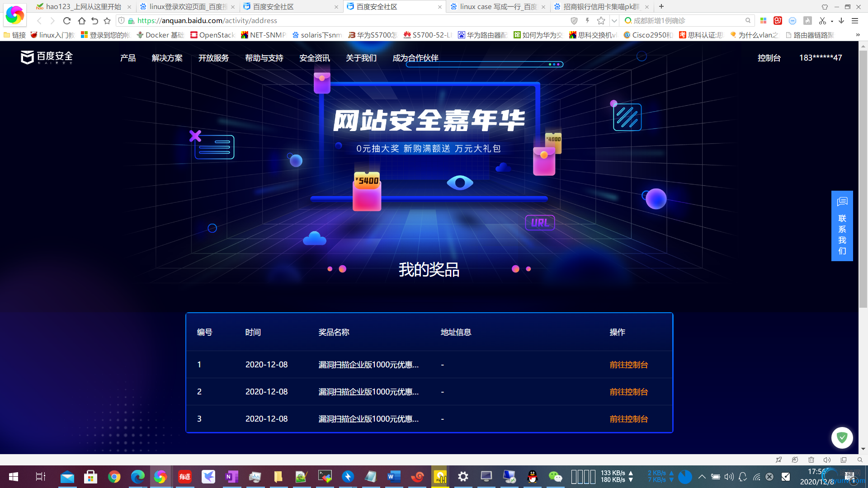Open downloads via the down-arrow icon
The image size is (868, 488).
[841, 21]
